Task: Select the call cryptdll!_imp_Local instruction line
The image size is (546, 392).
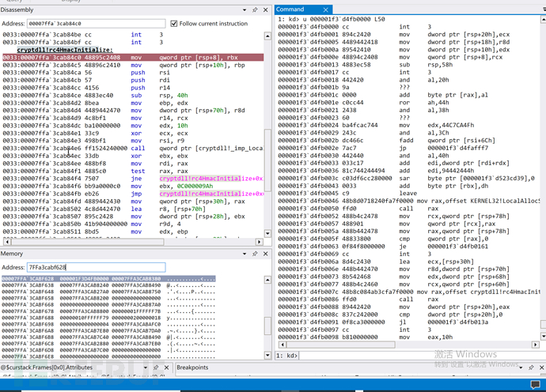Action: 133,148
